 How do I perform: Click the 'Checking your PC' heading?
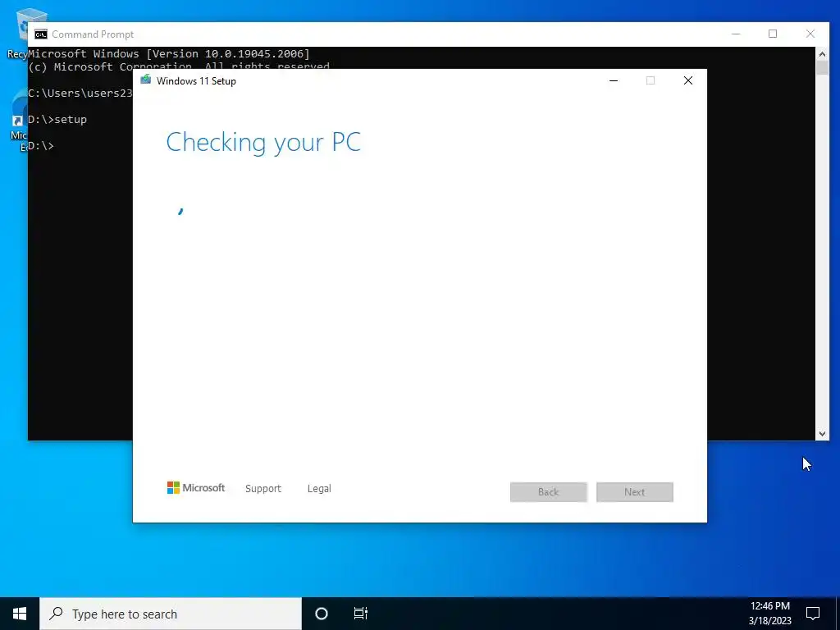tap(263, 143)
